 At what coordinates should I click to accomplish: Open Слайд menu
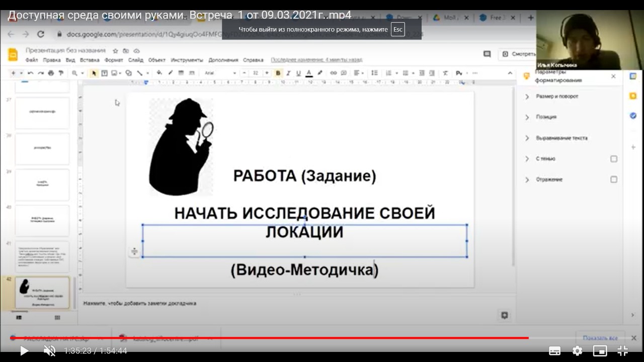[136, 60]
